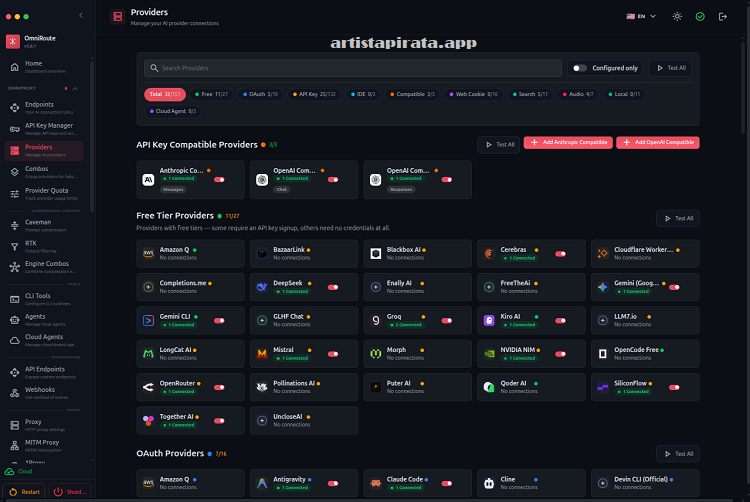Collapse the OMNIPROXY sidebar section
This screenshot has width=750, height=502.
pos(75,88)
